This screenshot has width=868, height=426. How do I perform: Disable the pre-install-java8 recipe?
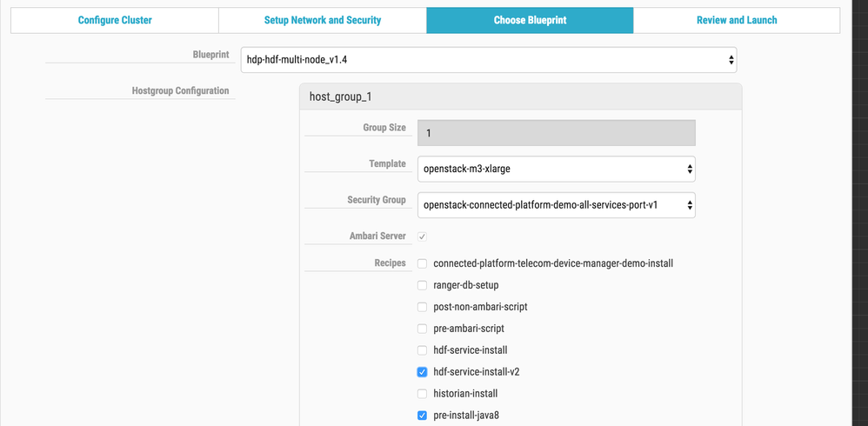(423, 416)
